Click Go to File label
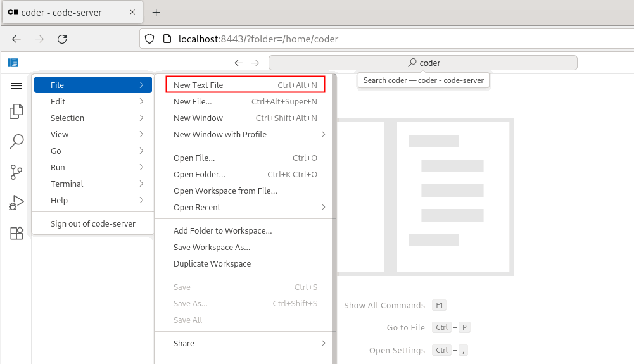634x364 pixels. pos(405,328)
